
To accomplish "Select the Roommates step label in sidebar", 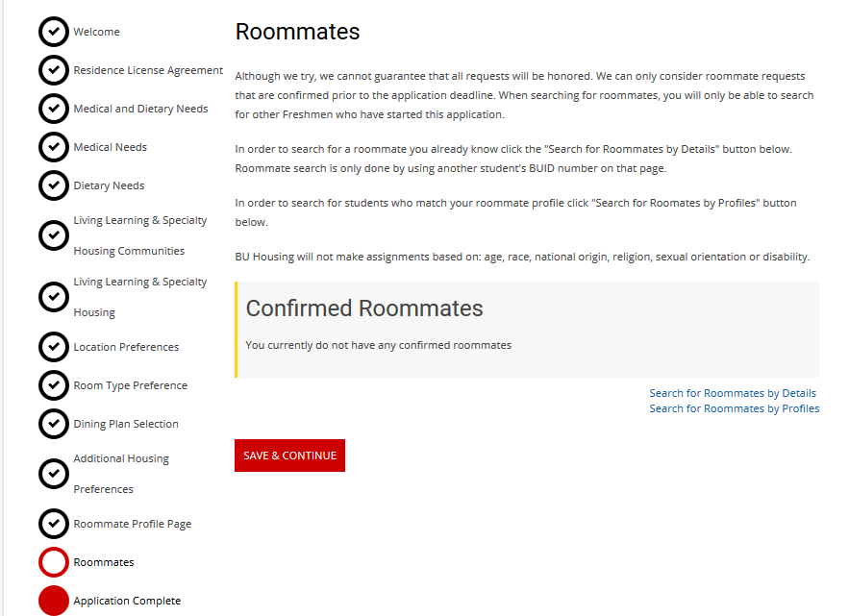I will [x=104, y=562].
